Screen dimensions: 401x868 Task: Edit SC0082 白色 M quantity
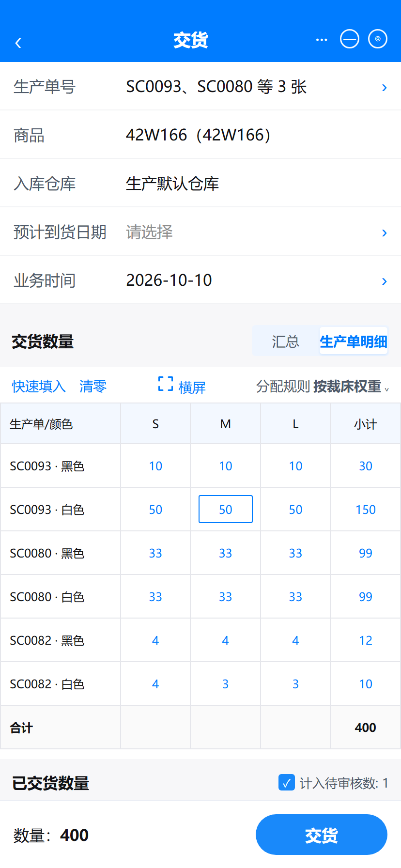pyautogui.click(x=226, y=684)
